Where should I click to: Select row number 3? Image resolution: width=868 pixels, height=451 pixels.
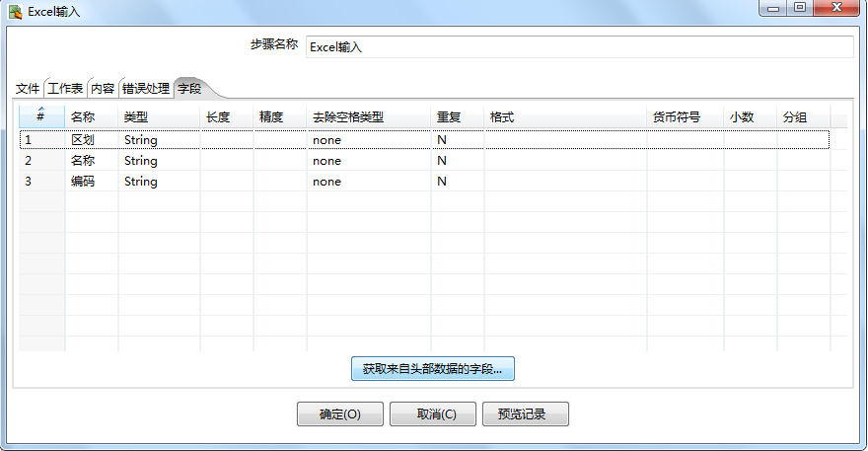coord(41,182)
